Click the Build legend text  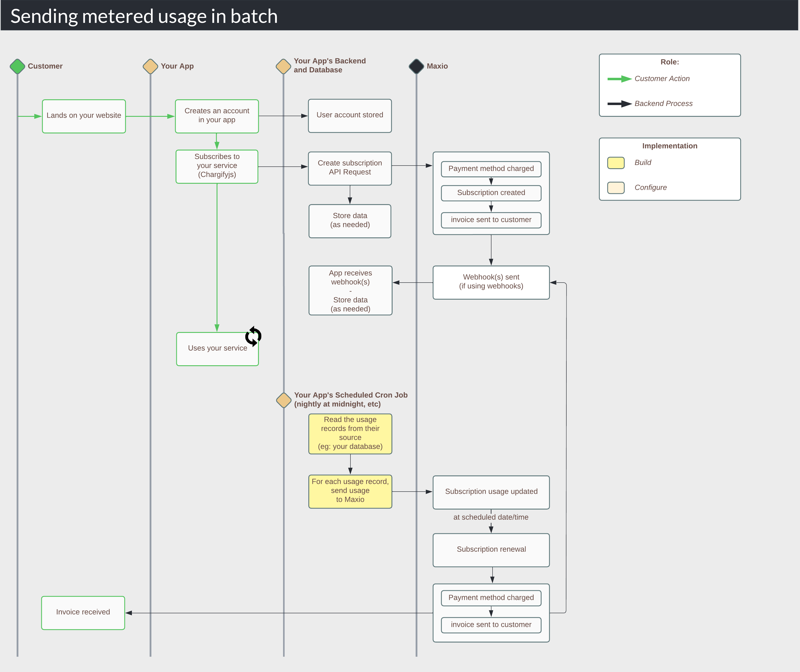pyautogui.click(x=643, y=163)
